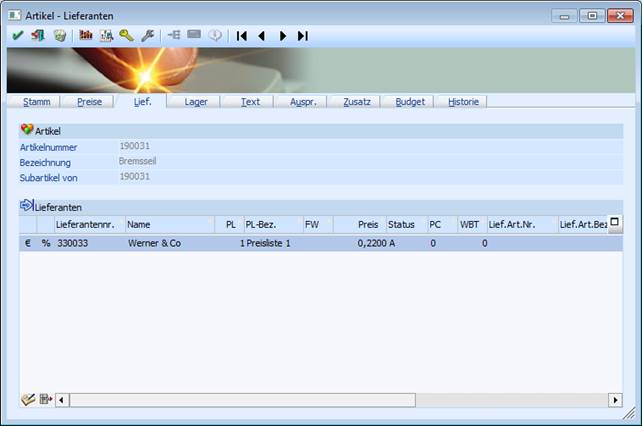642x426 pixels.
Task: Go to the previous record
Action: click(x=261, y=35)
